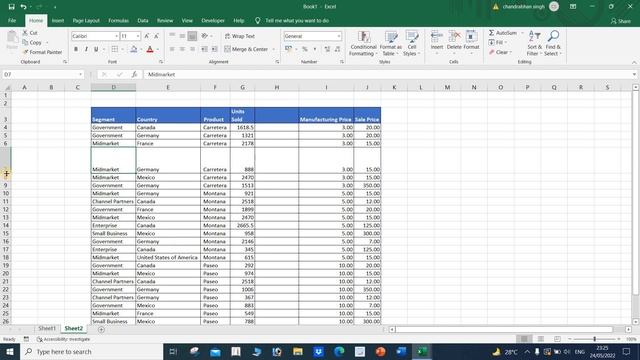Click the Share button
The width and height of the screenshot is (640, 360).
[621, 21]
